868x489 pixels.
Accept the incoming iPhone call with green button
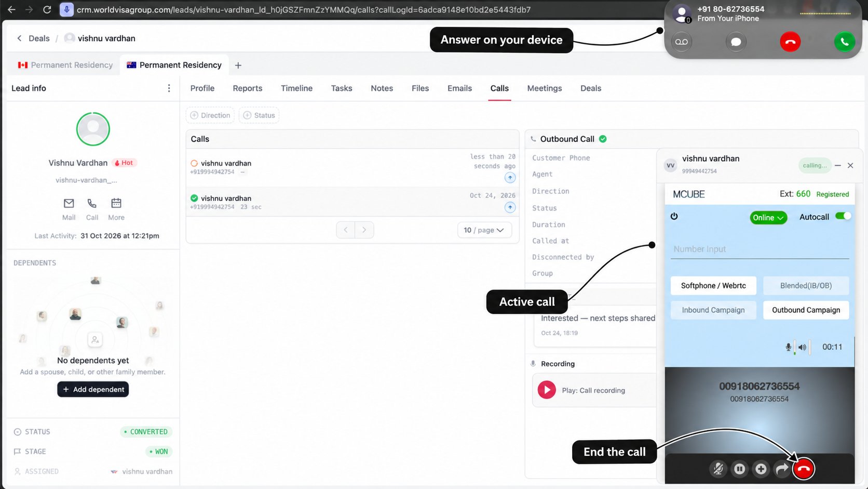(x=845, y=42)
